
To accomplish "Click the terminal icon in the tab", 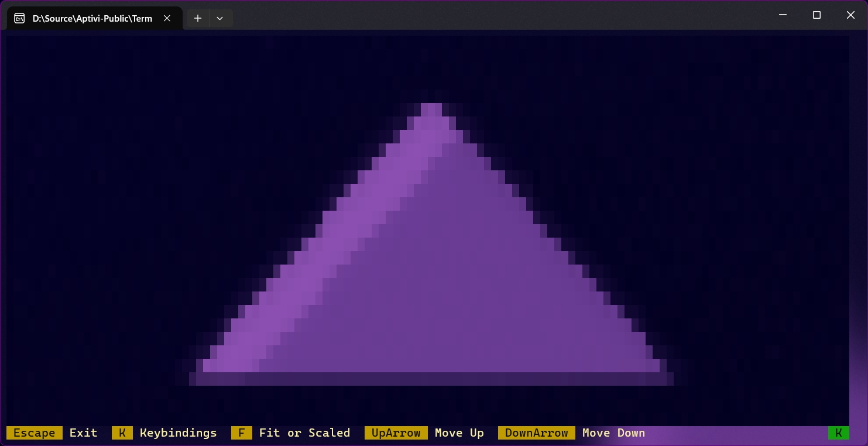I will pyautogui.click(x=19, y=18).
